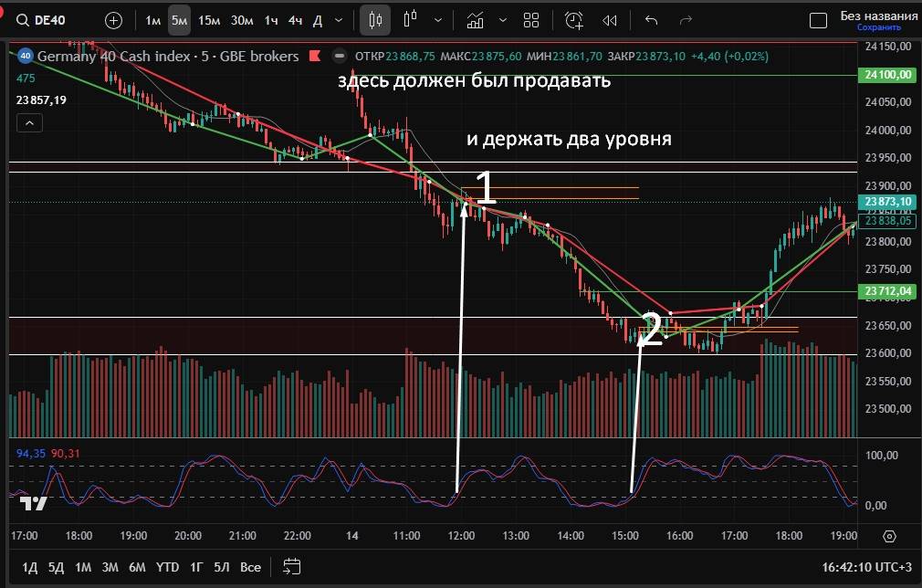Expand the chart type dropdown arrow

[x=440, y=19]
